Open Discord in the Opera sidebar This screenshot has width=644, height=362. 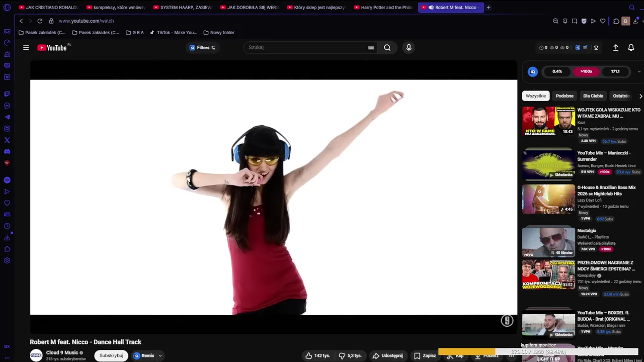[x=7, y=152]
